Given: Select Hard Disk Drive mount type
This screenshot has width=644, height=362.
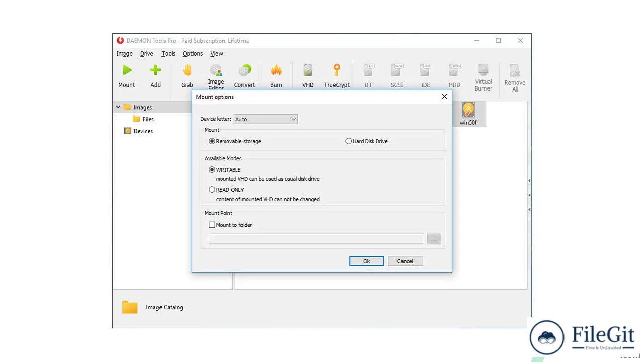Looking at the screenshot, I should [x=348, y=141].
